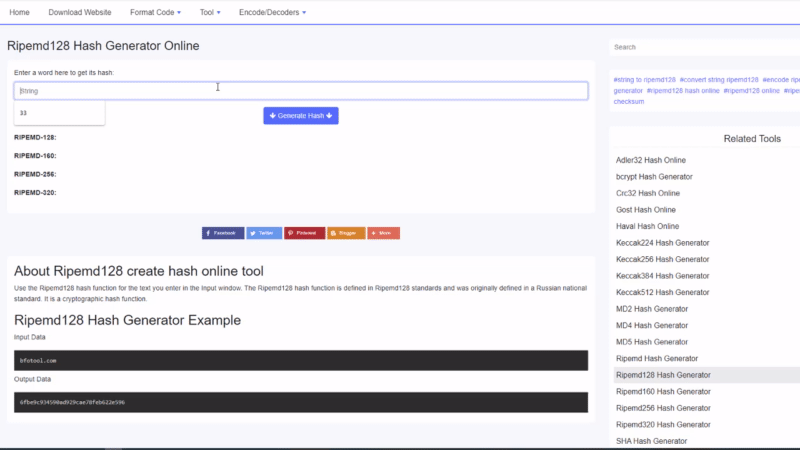The image size is (800, 450).
Task: Select Ripemd160 Hash Generator from list
Action: tap(663, 391)
